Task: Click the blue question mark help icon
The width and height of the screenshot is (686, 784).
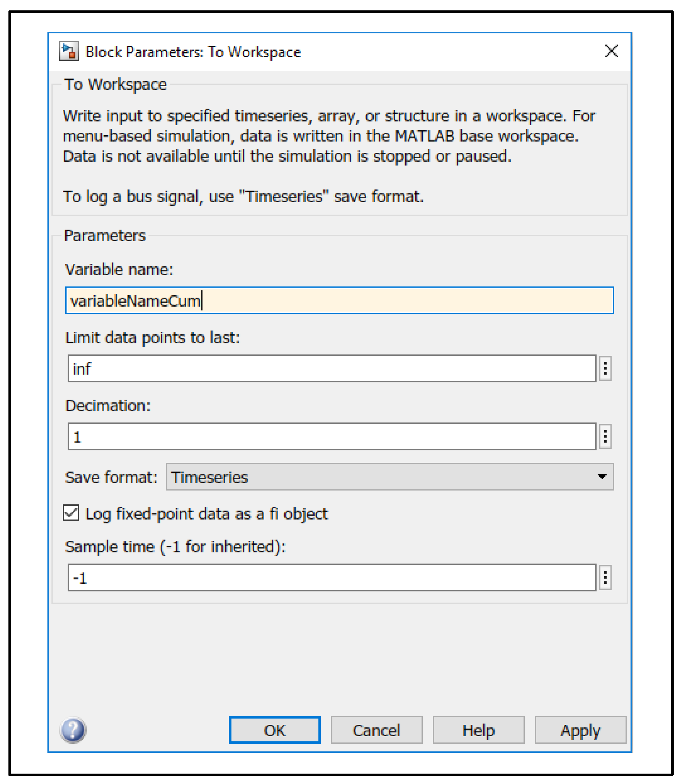Action: [x=73, y=730]
